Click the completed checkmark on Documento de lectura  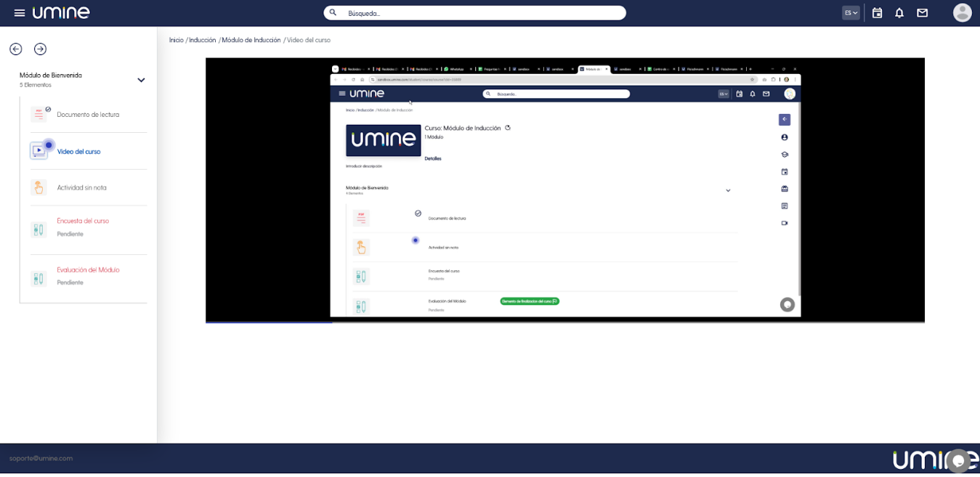pos(48,110)
